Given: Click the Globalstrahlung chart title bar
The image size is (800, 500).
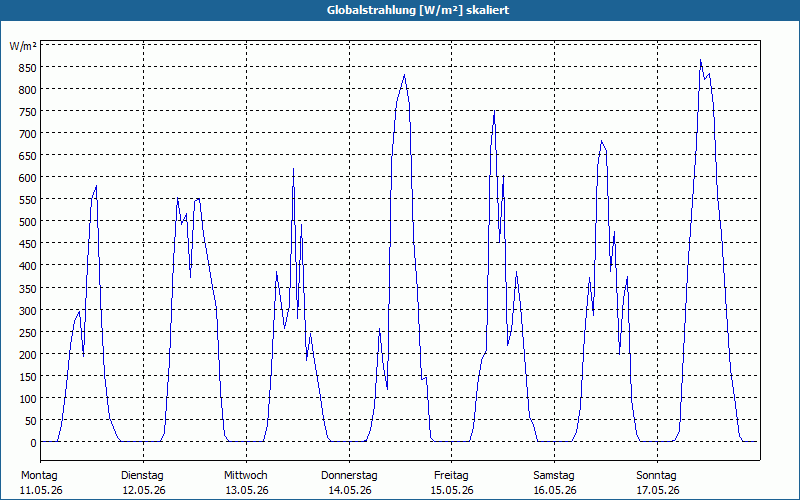Looking at the screenshot, I should click(400, 10).
